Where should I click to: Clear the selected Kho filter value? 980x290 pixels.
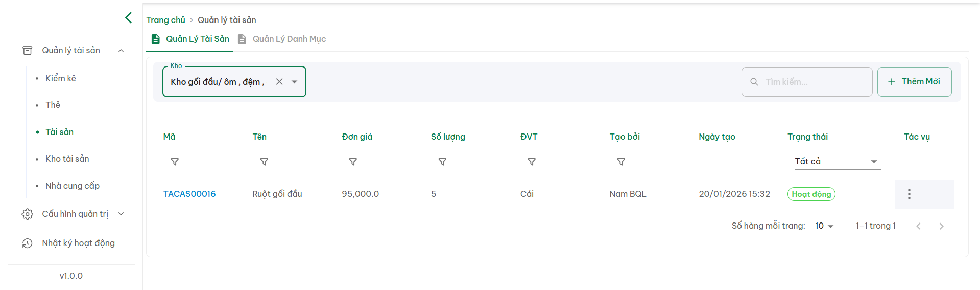pos(279,82)
